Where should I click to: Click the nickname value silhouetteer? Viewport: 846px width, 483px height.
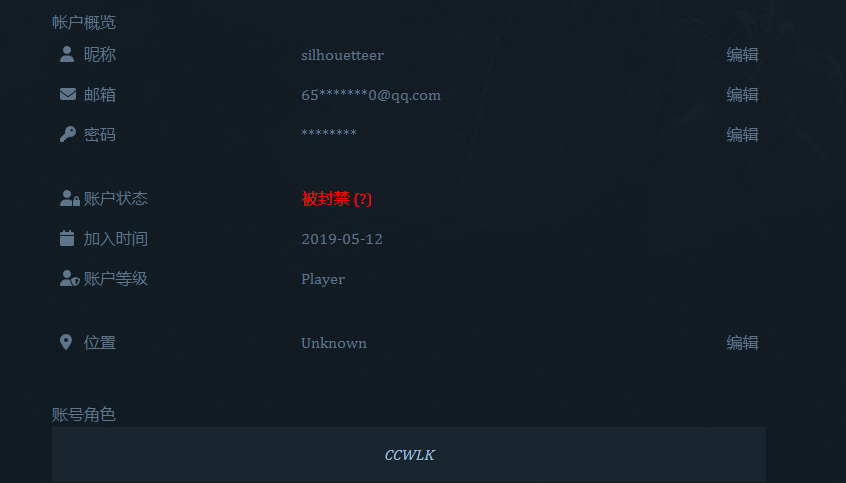pyautogui.click(x=342, y=55)
